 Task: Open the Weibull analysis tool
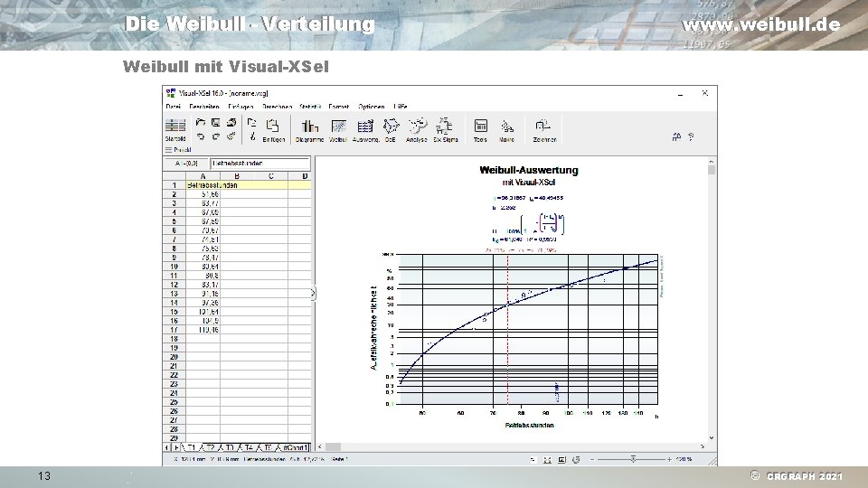(338, 130)
